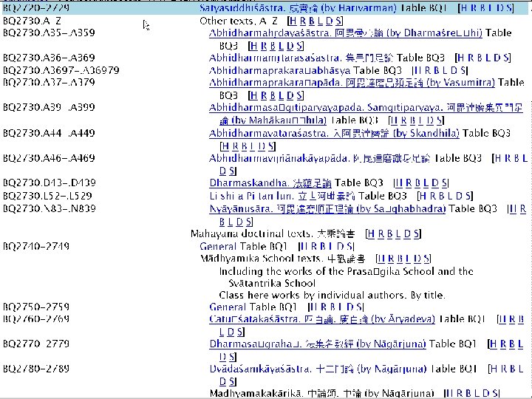Select class number BQ2730.A36-.A369
This screenshot has width=532, height=399.
(49, 58)
